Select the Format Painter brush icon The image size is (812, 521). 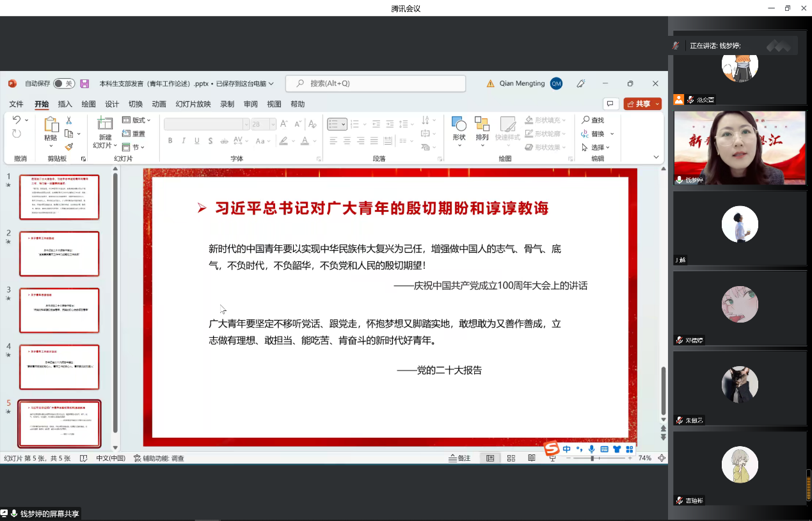68,147
